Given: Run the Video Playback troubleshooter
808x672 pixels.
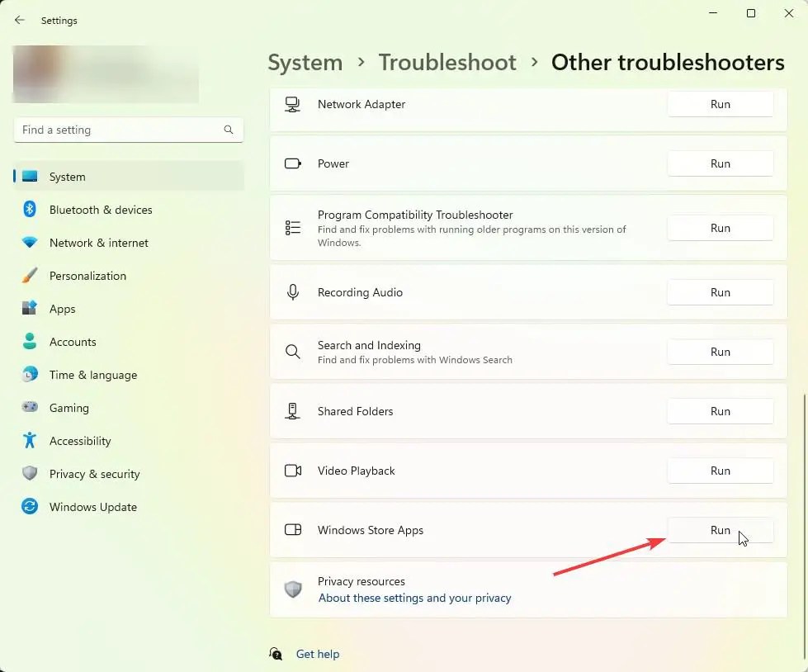Looking at the screenshot, I should pyautogui.click(x=721, y=471).
